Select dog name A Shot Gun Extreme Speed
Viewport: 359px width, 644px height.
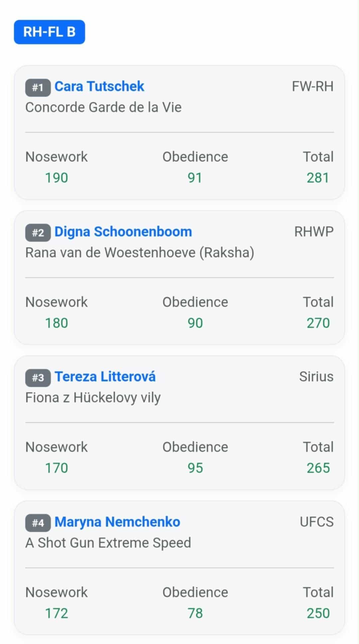(x=108, y=543)
